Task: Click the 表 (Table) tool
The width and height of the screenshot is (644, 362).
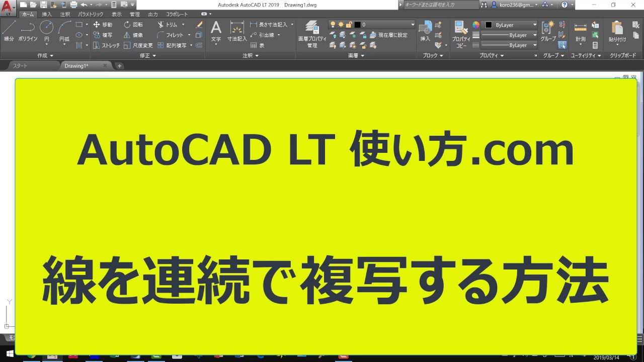Action: coord(258,45)
